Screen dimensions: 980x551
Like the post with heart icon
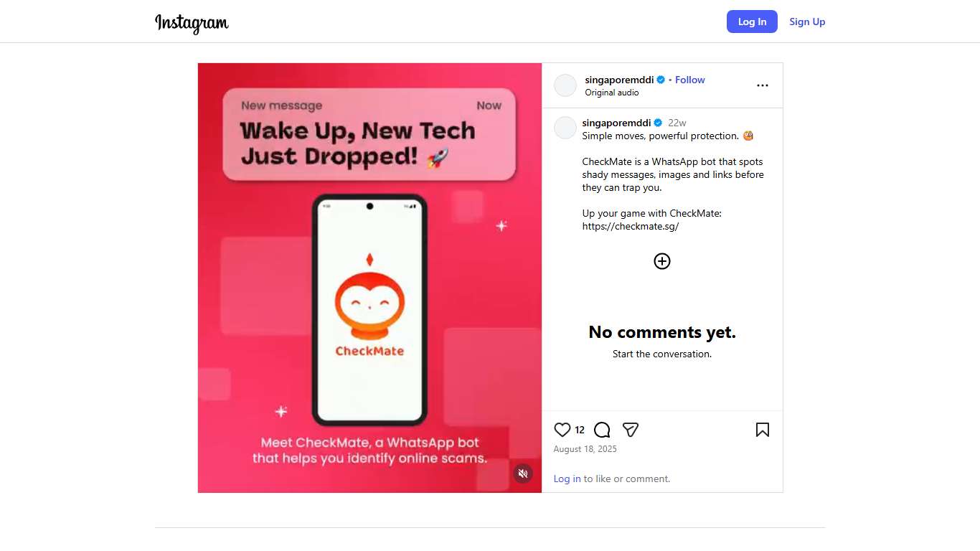(x=562, y=430)
